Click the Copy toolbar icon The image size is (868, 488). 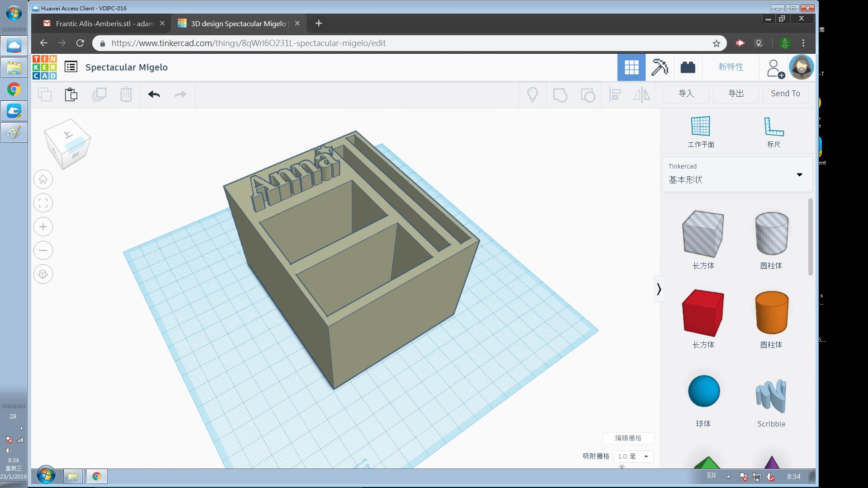pyautogui.click(x=45, y=94)
